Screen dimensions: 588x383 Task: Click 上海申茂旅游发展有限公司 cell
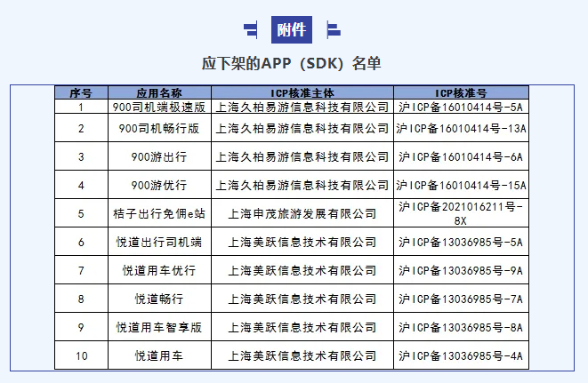[302, 213]
